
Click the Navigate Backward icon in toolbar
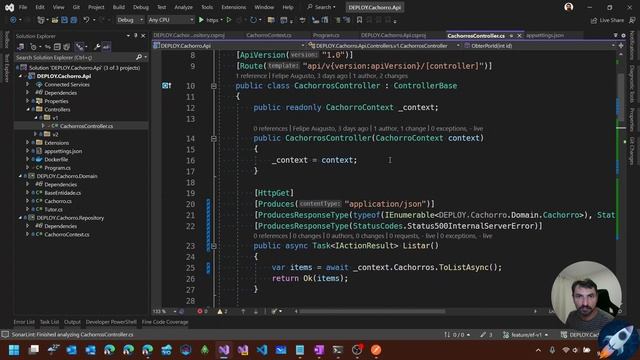point(13,20)
